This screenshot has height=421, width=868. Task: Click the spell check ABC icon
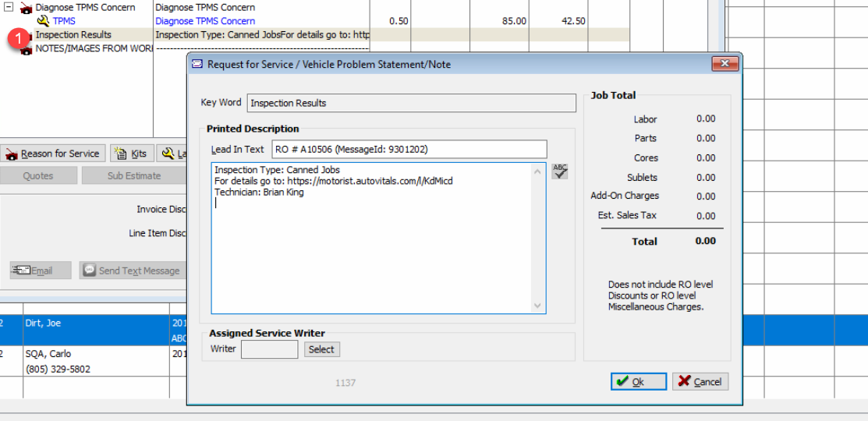pos(560,172)
